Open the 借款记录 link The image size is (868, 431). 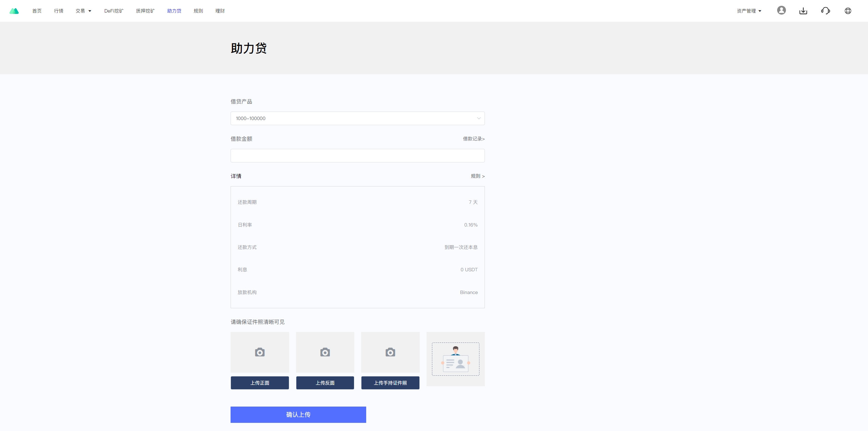[474, 139]
